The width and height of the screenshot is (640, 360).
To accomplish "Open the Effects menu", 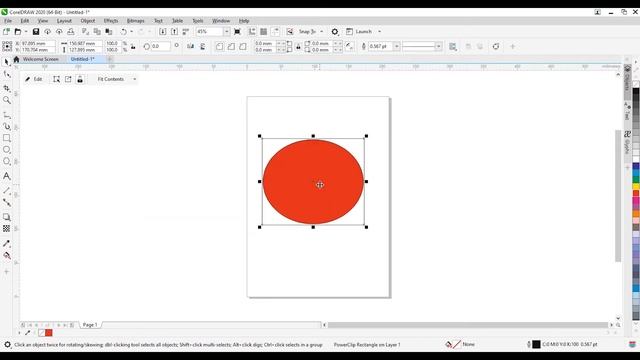I will [x=111, y=21].
